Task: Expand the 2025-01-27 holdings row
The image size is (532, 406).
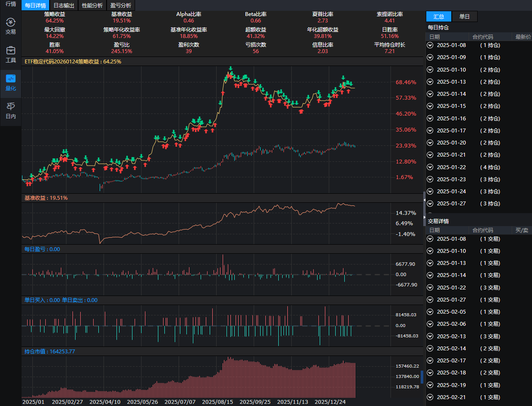Action: [430, 203]
